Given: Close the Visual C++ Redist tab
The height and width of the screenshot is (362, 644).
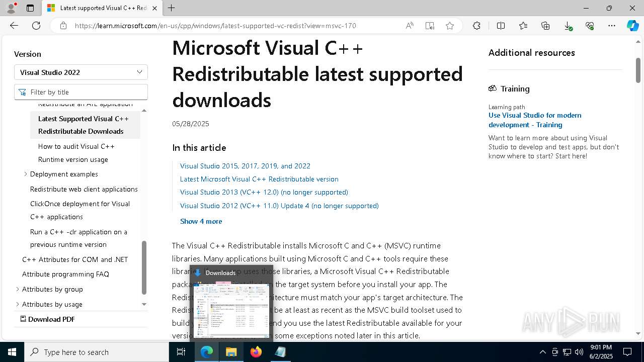Looking at the screenshot, I should (155, 8).
